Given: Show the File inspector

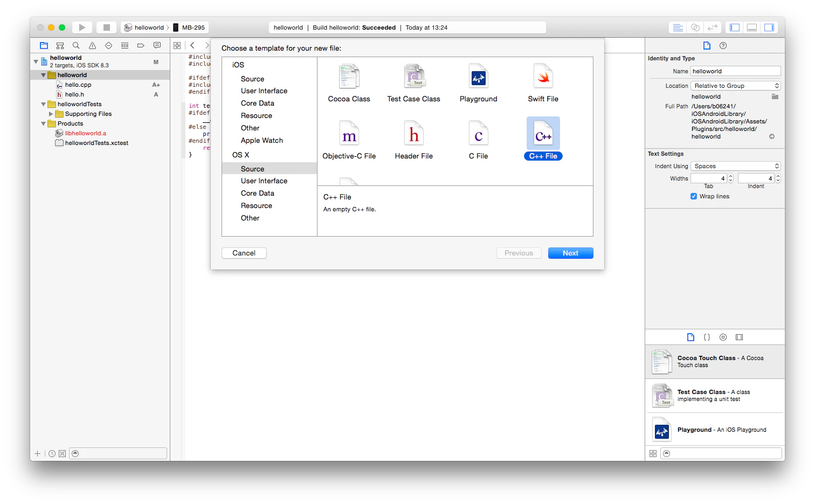Looking at the screenshot, I should (707, 45).
